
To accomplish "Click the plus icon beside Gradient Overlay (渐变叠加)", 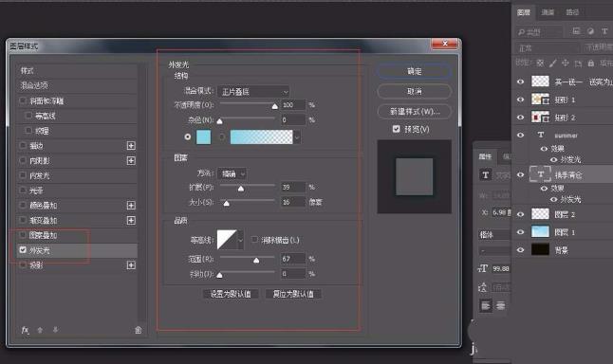I will [131, 220].
